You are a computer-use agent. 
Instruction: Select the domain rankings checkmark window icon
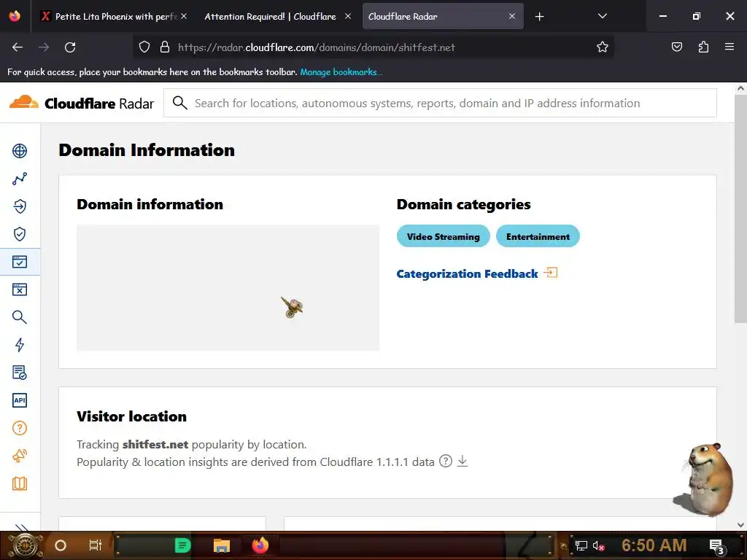pyautogui.click(x=20, y=262)
